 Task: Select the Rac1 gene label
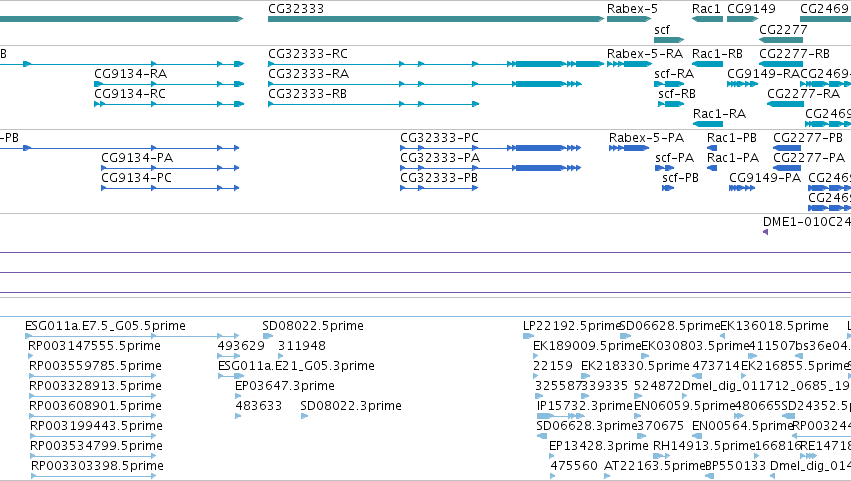[706, 9]
